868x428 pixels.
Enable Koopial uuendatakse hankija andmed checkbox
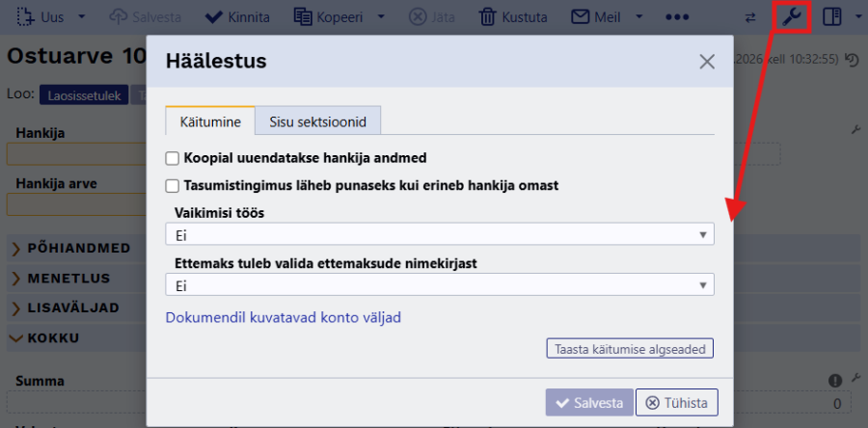coord(173,159)
